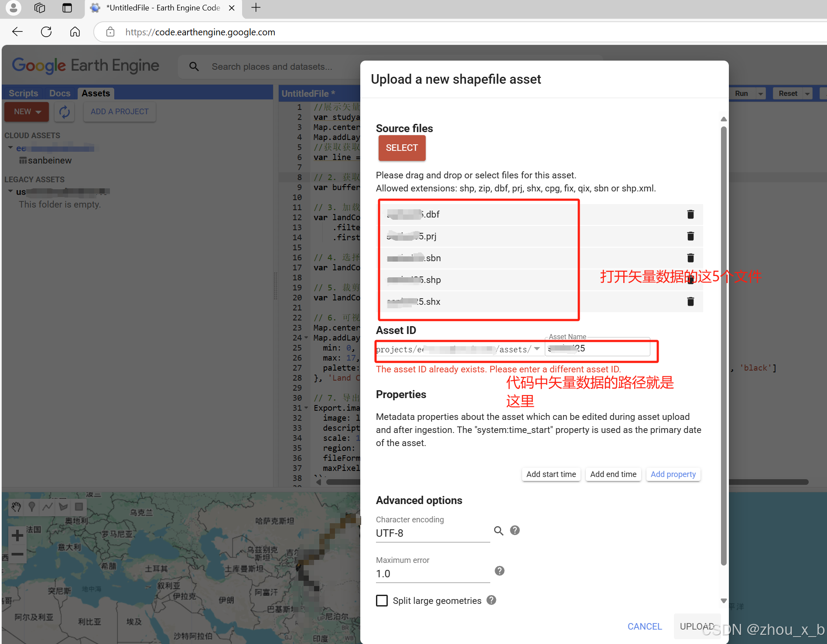Click ADD A PROJECT button
Image resolution: width=827 pixels, height=644 pixels.
120,112
